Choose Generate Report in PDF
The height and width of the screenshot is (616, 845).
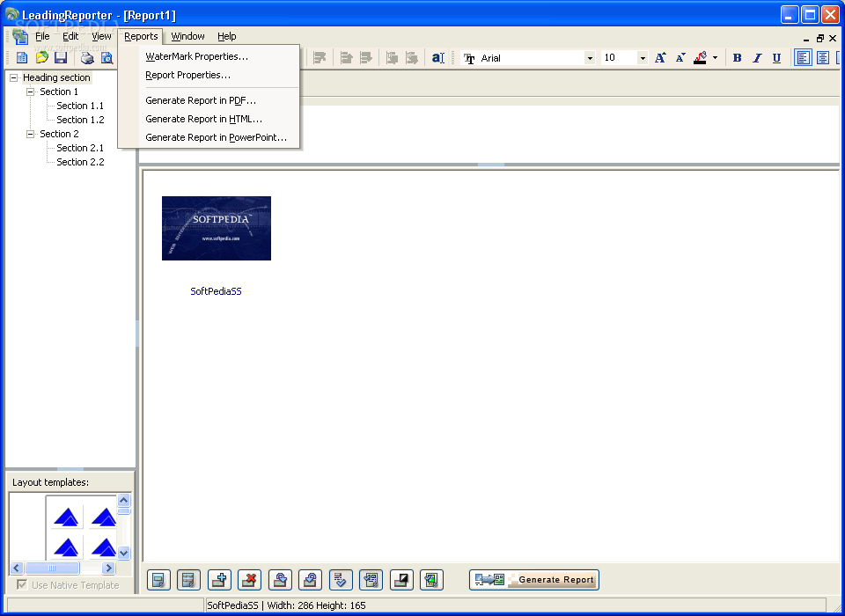(209, 100)
